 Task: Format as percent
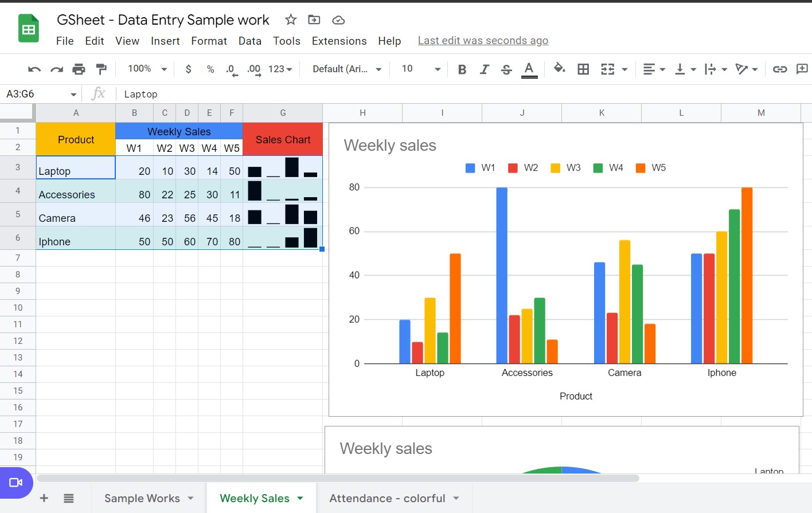[210, 69]
